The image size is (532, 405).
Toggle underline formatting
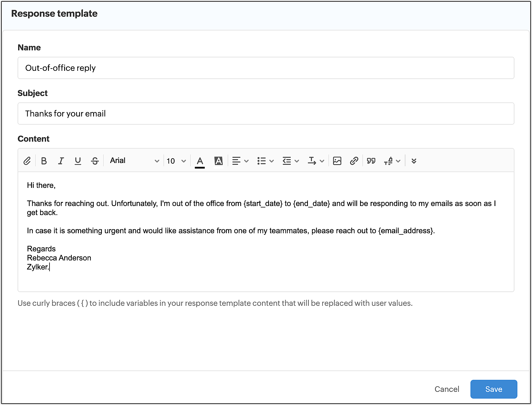coord(78,161)
